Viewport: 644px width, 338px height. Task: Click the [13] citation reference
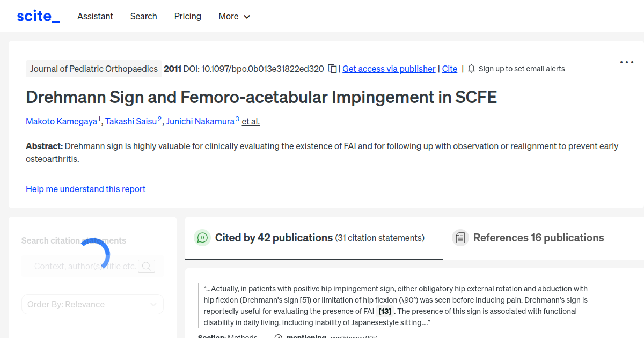click(x=385, y=311)
